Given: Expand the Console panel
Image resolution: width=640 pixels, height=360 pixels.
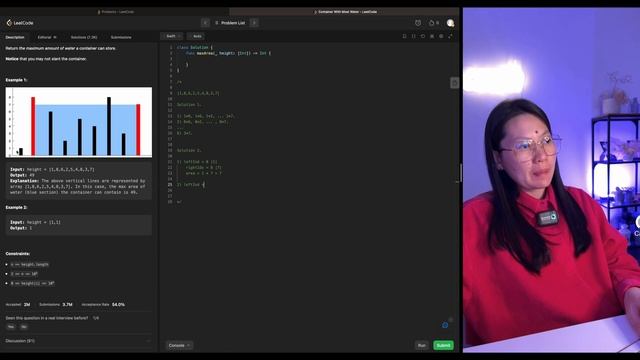Looking at the screenshot, I should [x=179, y=345].
